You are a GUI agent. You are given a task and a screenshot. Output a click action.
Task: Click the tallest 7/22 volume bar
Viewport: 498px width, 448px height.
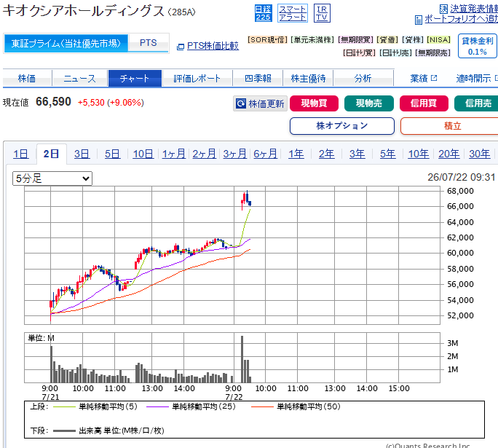[x=242, y=359]
